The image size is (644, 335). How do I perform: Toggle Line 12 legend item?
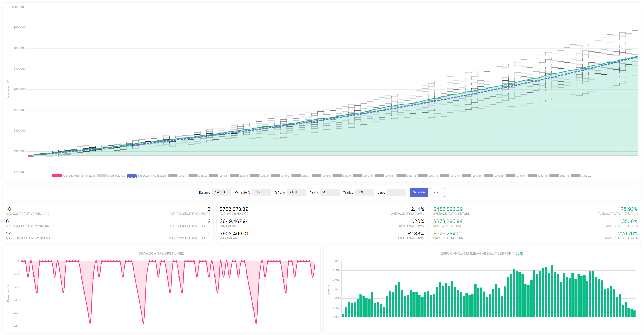pos(406,176)
